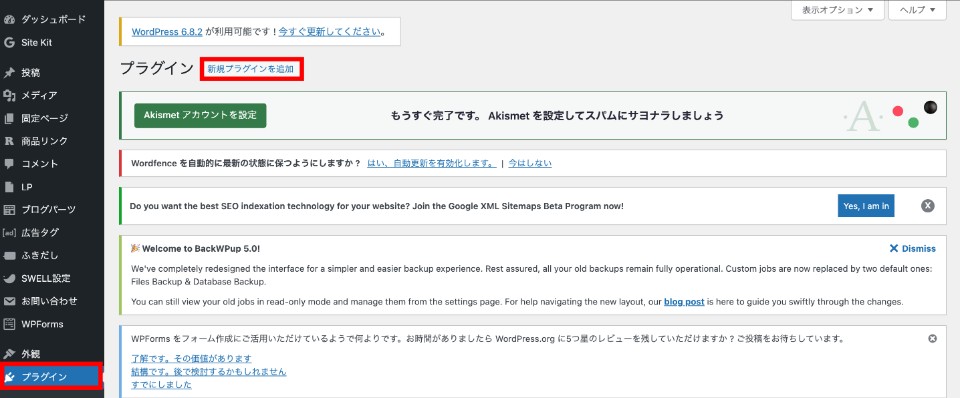Click Akismet アカウントを設定 button
The height and width of the screenshot is (398, 960).
pos(200,115)
